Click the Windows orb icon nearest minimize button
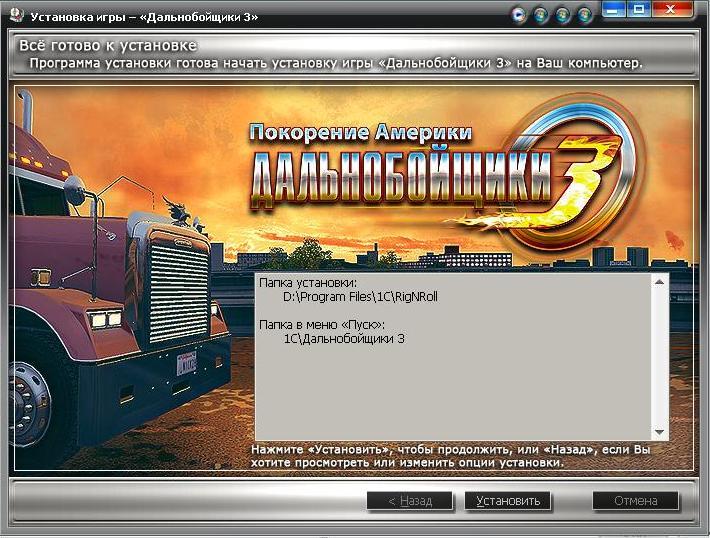Viewport: 710px width, 538px height. coord(587,16)
